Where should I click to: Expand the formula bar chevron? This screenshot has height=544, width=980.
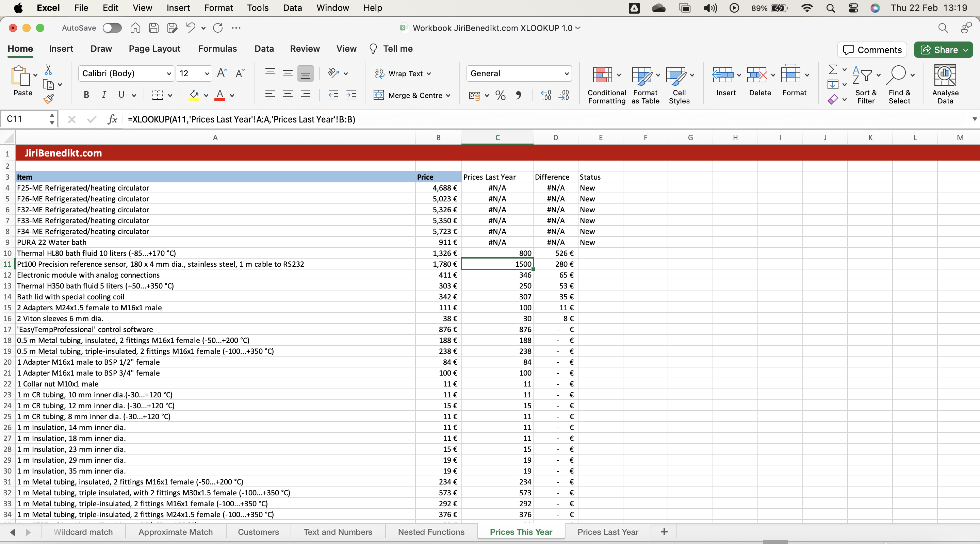(x=974, y=119)
